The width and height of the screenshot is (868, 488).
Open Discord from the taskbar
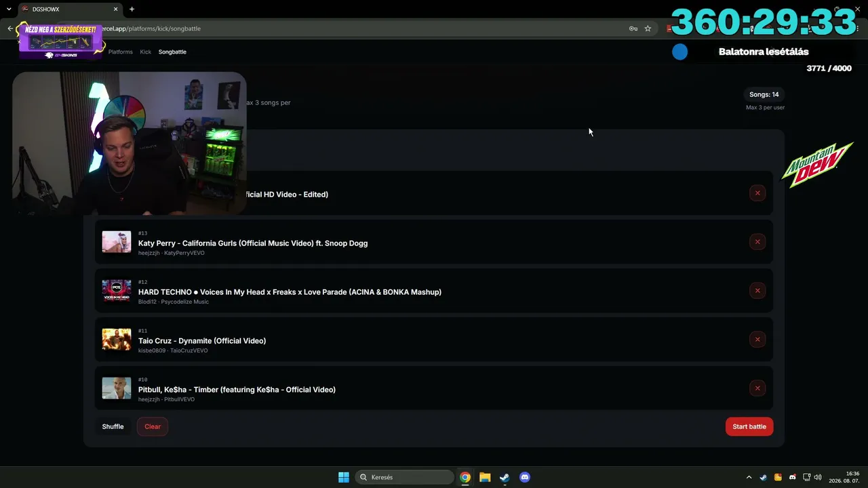click(524, 477)
